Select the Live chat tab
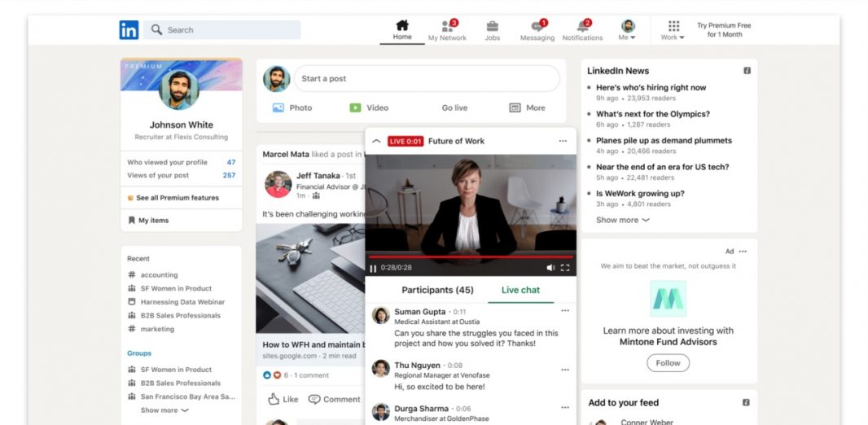868x425 pixels. 520,290
